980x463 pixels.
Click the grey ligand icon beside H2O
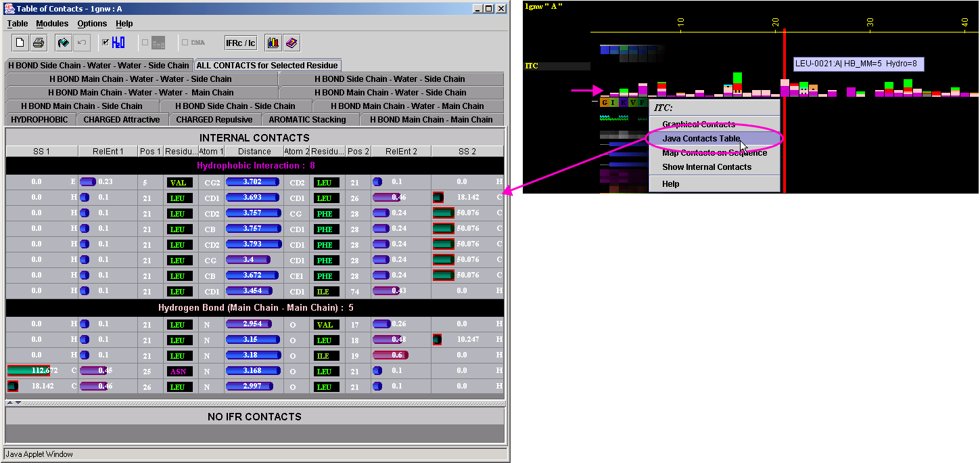158,43
